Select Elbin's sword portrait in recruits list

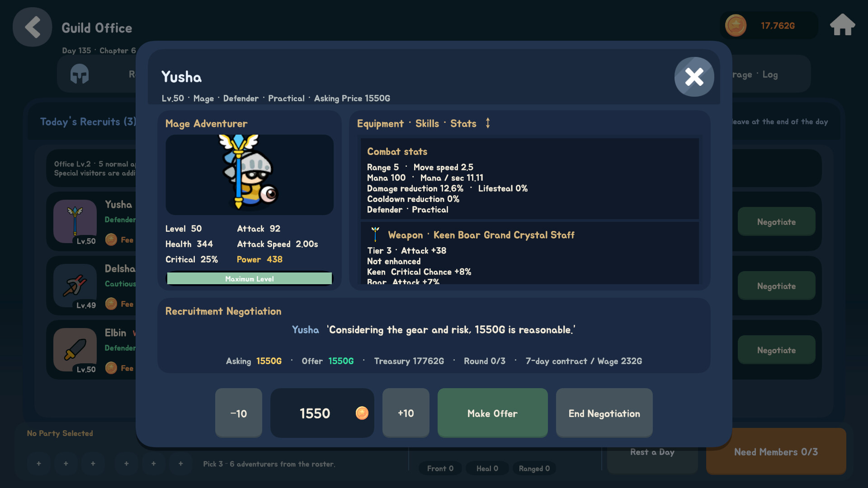tap(75, 350)
